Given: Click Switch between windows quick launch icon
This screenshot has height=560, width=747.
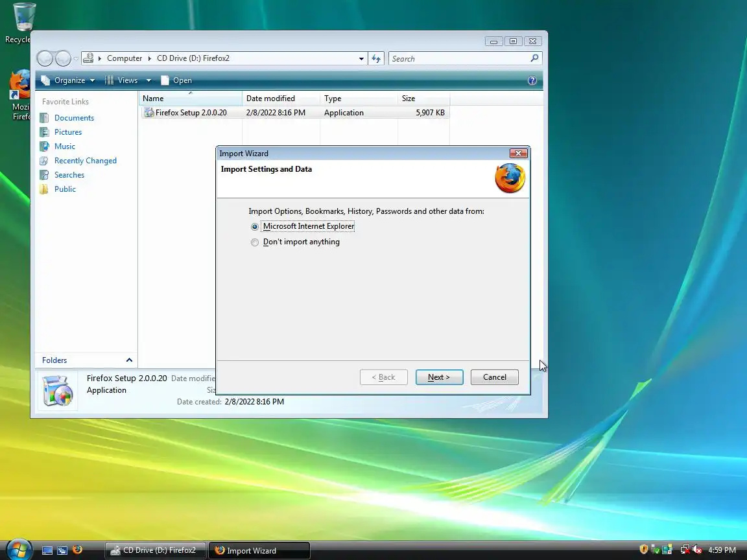Looking at the screenshot, I should click(x=62, y=550).
